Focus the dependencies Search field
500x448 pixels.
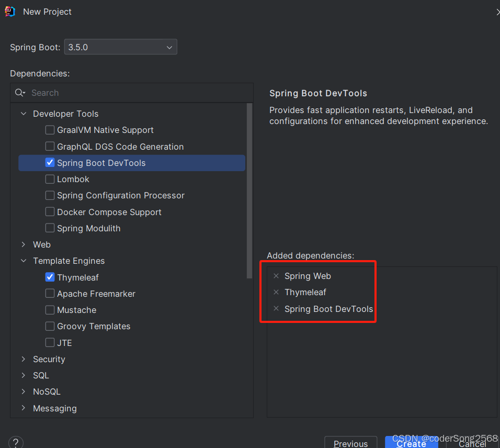(x=132, y=93)
